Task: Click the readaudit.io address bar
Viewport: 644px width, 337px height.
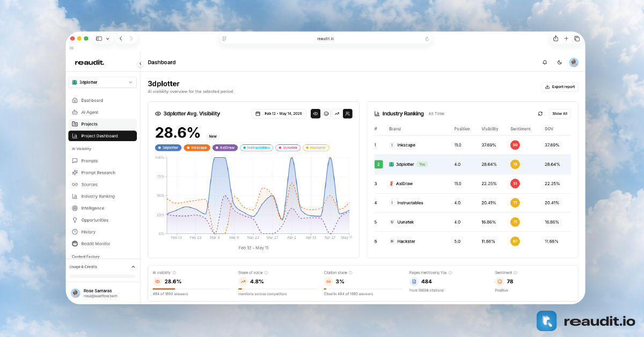Action: click(325, 39)
